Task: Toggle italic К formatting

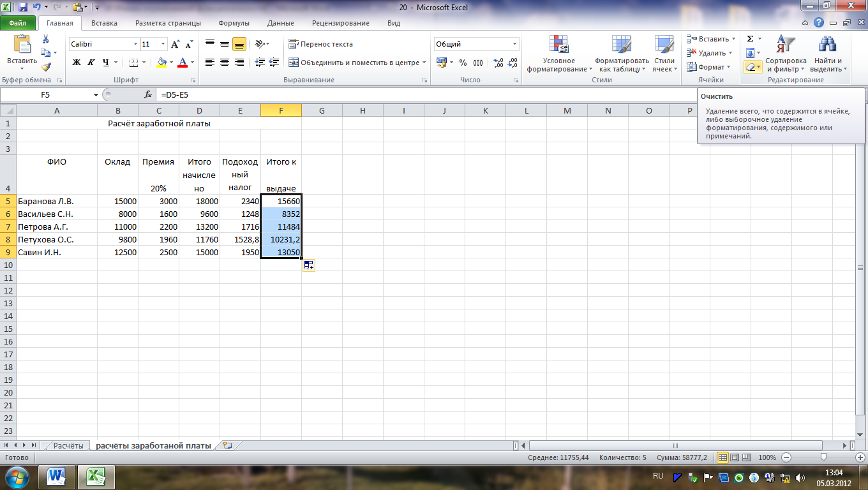Action: coord(91,62)
